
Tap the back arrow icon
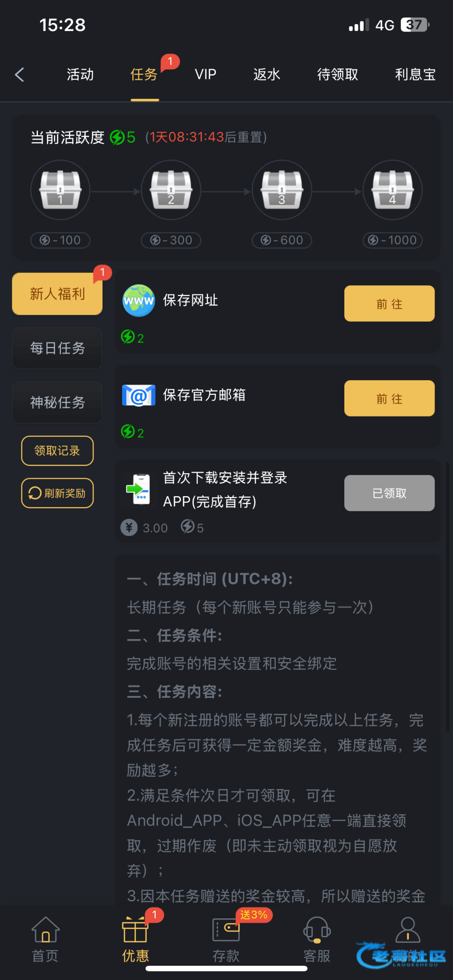[x=19, y=75]
